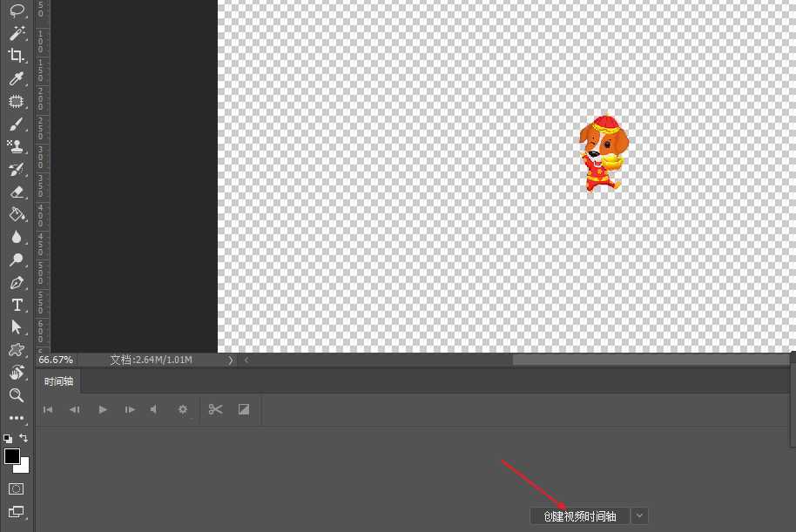Click the split clip scissors button

[215, 409]
